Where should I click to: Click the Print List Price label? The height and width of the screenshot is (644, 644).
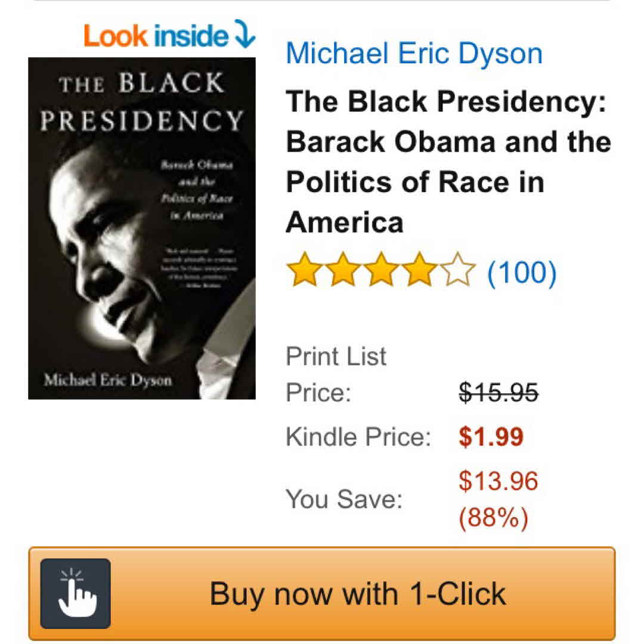336,374
